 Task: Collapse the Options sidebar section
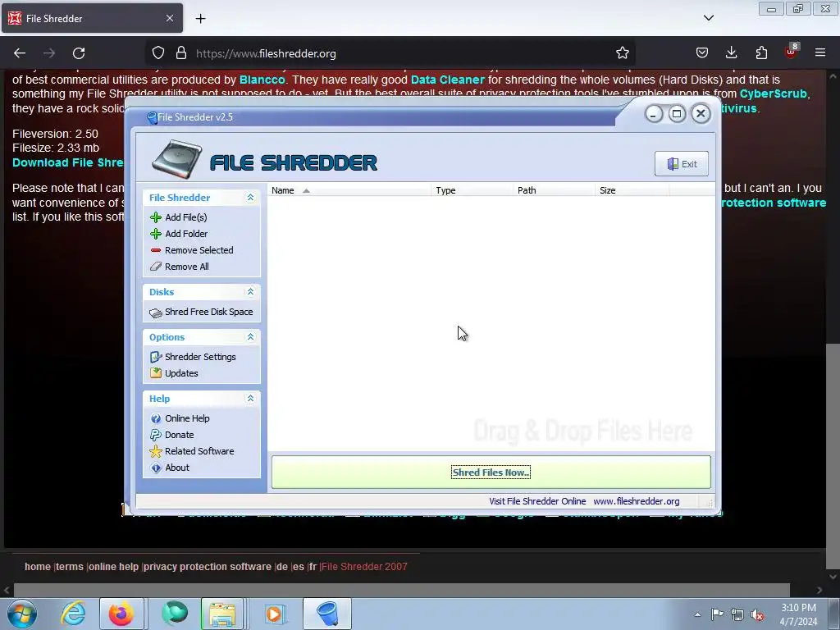pos(250,337)
